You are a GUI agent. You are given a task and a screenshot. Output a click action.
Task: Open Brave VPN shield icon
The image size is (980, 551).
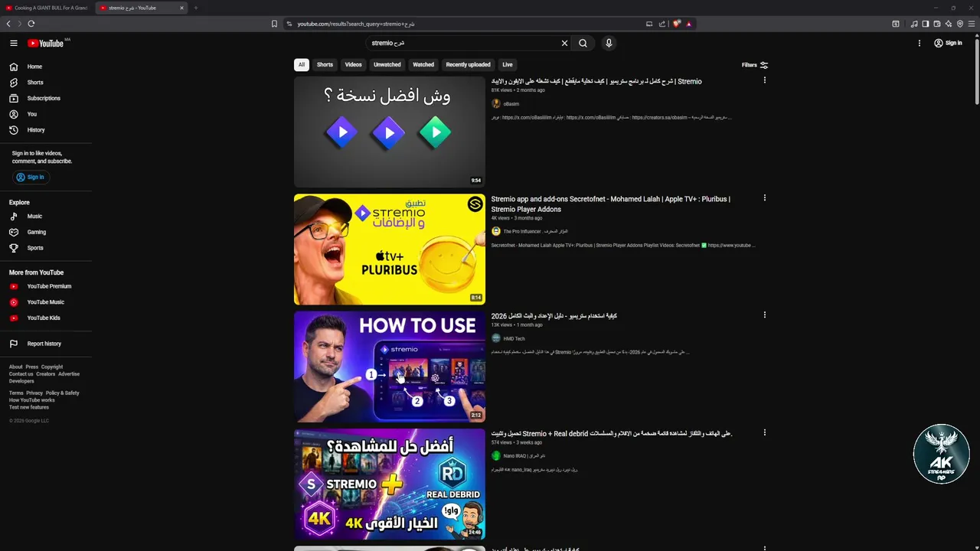960,24
